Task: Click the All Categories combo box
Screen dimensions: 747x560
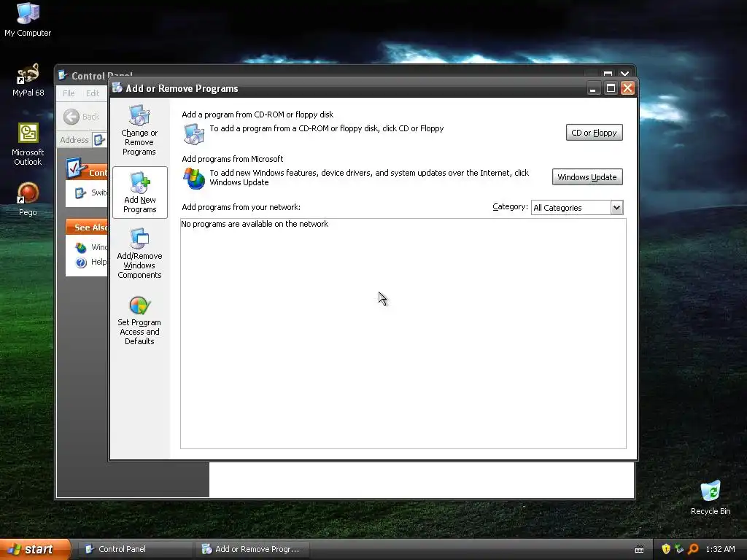Action: point(577,208)
